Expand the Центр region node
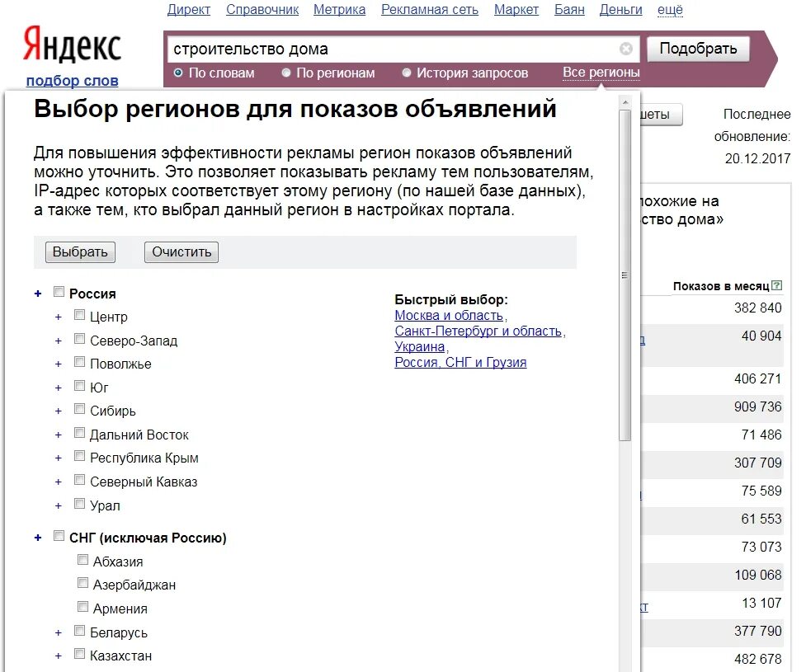Screen dimensions: 806x672 58,317
